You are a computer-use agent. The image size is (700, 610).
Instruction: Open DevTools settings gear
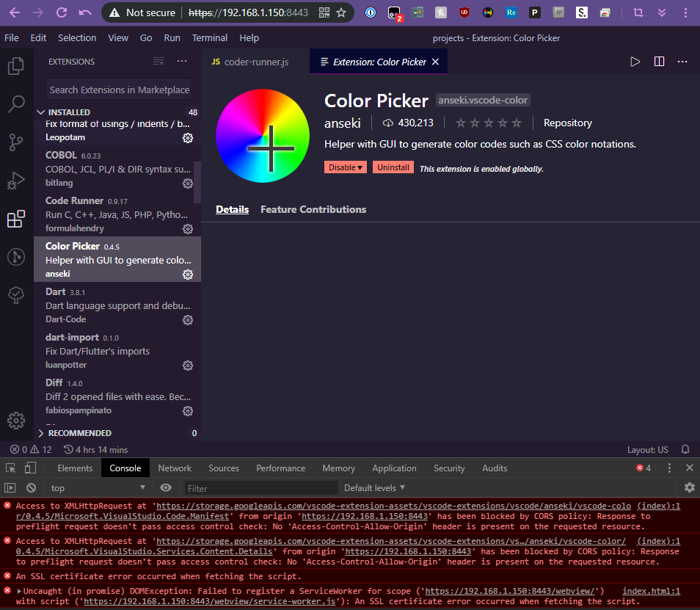[x=689, y=487]
